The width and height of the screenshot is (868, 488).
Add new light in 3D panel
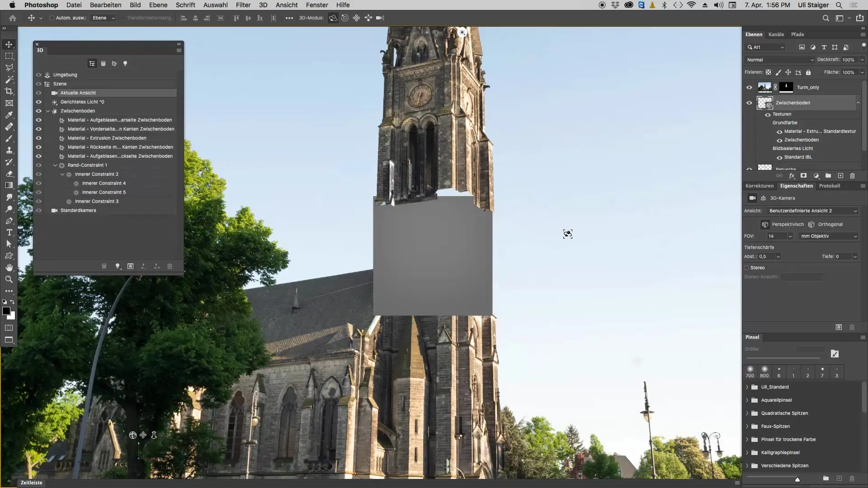(118, 267)
